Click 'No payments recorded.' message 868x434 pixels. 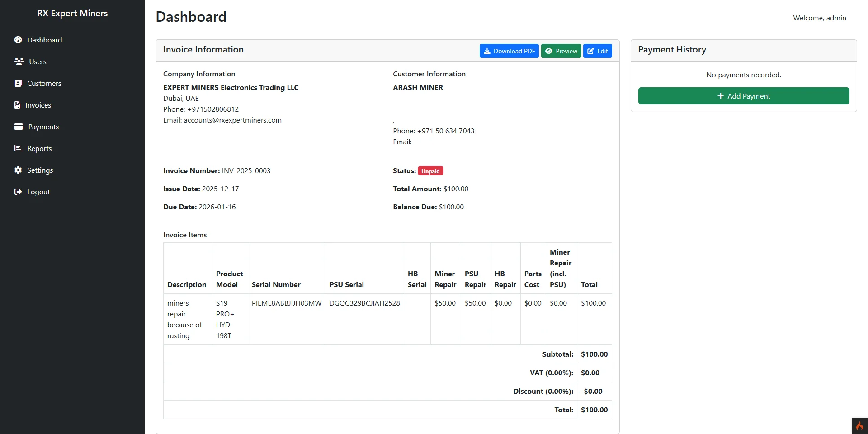click(x=744, y=75)
